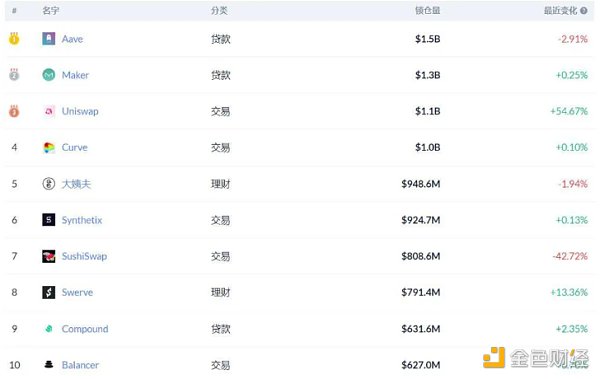Click the Balancer logo icon
The height and width of the screenshot is (379, 600).
coord(49,364)
